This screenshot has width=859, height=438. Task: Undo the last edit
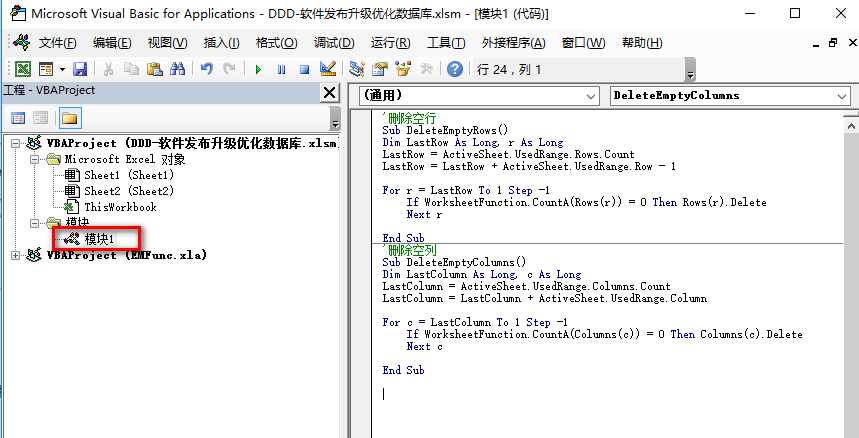pyautogui.click(x=207, y=69)
